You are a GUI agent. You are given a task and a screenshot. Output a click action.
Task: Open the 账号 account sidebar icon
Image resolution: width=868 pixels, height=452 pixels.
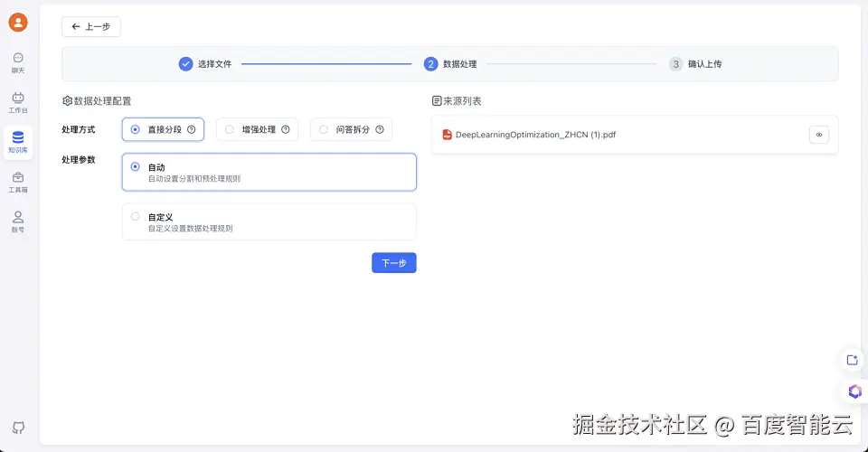click(18, 222)
